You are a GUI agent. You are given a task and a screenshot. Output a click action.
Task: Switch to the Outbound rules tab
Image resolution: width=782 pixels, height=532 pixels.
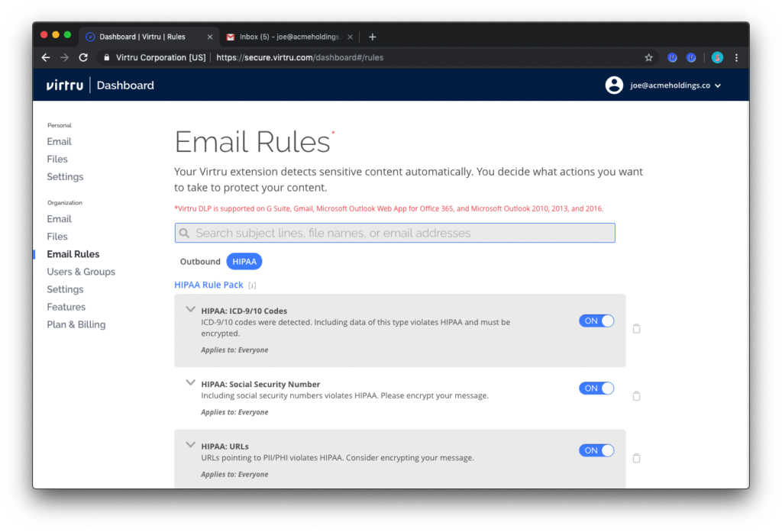tap(200, 262)
